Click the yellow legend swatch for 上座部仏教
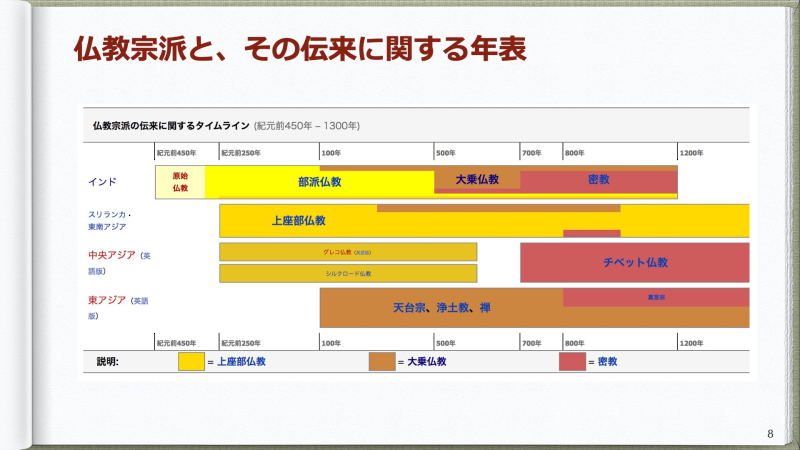 click(191, 362)
